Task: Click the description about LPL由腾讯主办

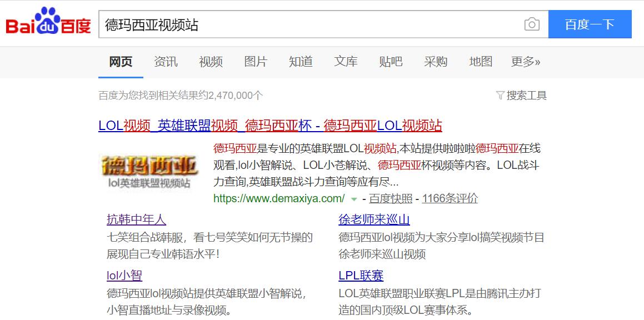Action: (x=440, y=301)
